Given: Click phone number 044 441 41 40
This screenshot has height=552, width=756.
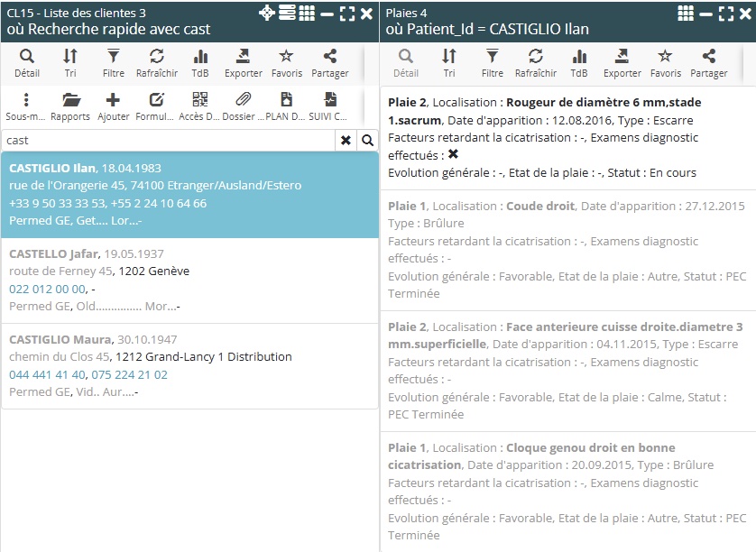Looking at the screenshot, I should [47, 374].
